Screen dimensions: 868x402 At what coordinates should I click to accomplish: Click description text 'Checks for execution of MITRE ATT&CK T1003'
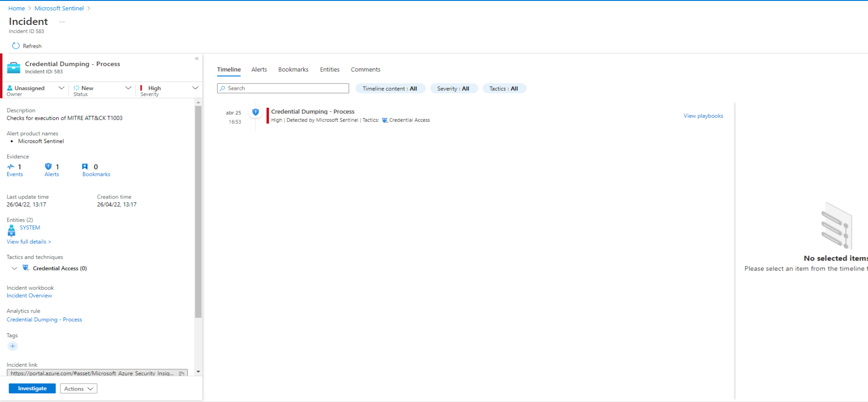tap(64, 118)
